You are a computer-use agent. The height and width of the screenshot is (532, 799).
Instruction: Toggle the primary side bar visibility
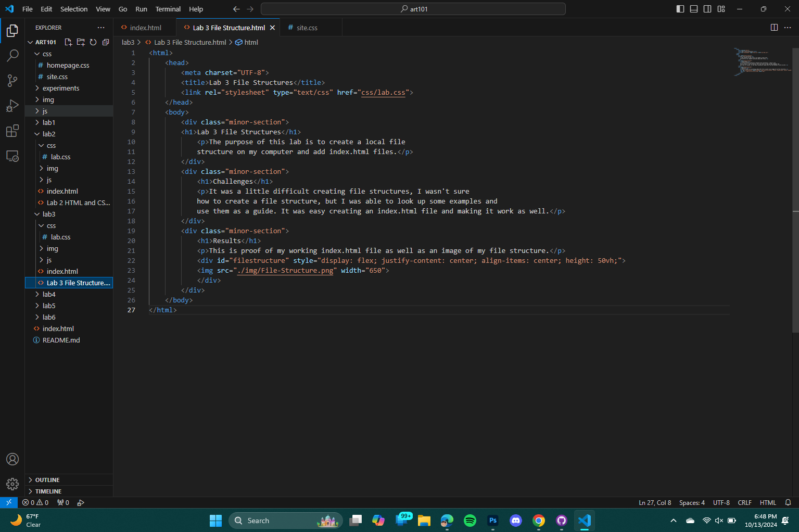680,9
